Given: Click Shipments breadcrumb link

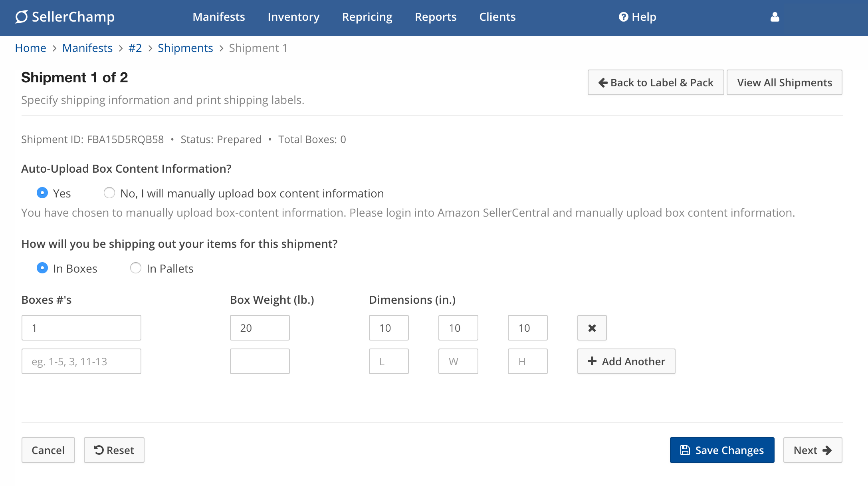Looking at the screenshot, I should (x=185, y=48).
